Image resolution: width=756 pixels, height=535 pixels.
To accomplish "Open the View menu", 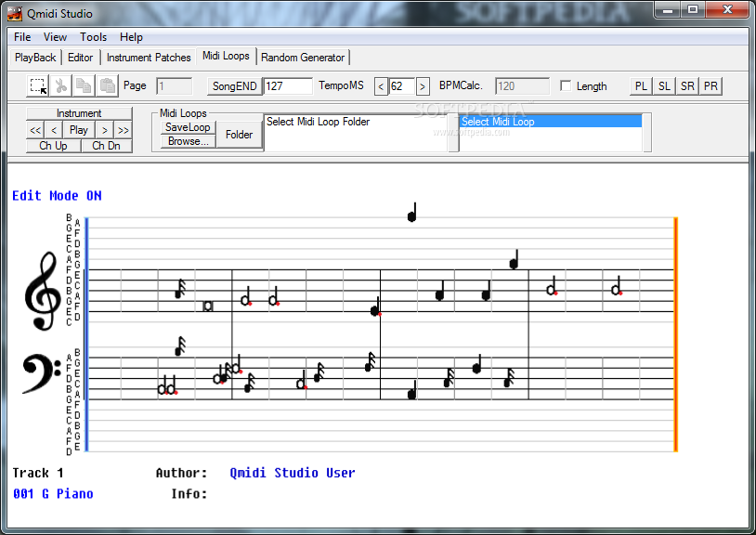I will [55, 37].
